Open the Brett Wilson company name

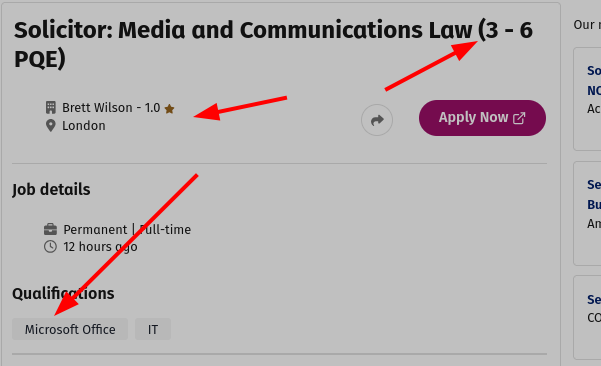click(x=97, y=108)
